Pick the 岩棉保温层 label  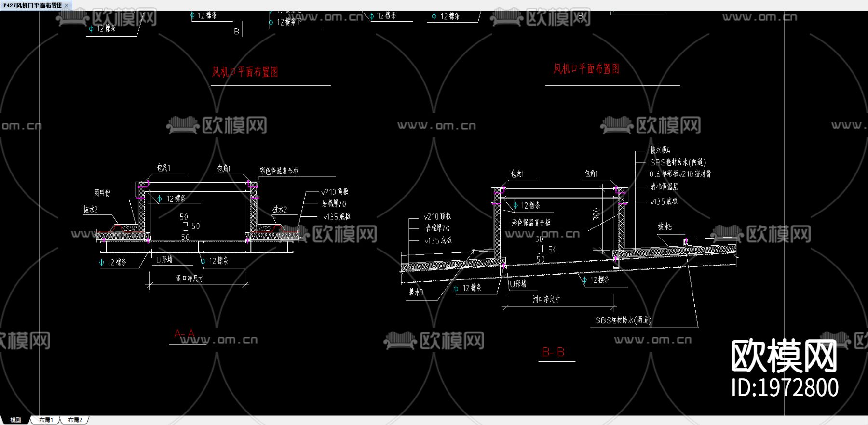click(x=664, y=186)
